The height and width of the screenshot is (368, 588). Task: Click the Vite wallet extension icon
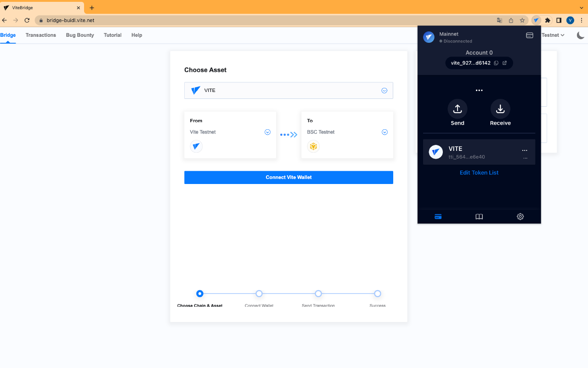pos(536,20)
